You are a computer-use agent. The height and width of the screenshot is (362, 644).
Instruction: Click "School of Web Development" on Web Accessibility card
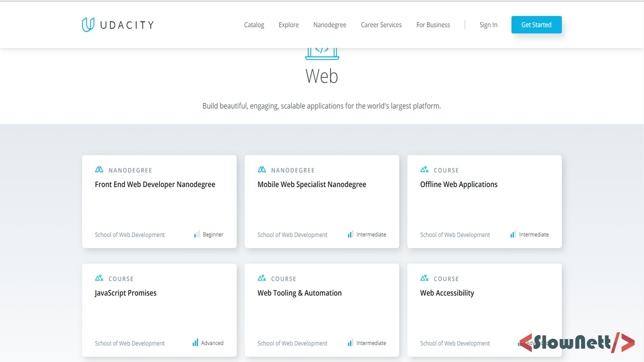click(455, 343)
